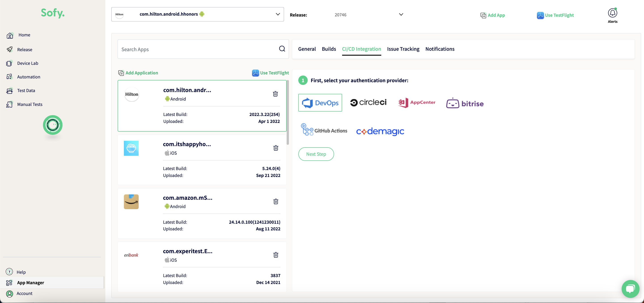This screenshot has height=303, width=644.
Task: Open Manual Tests section
Action: [30, 104]
